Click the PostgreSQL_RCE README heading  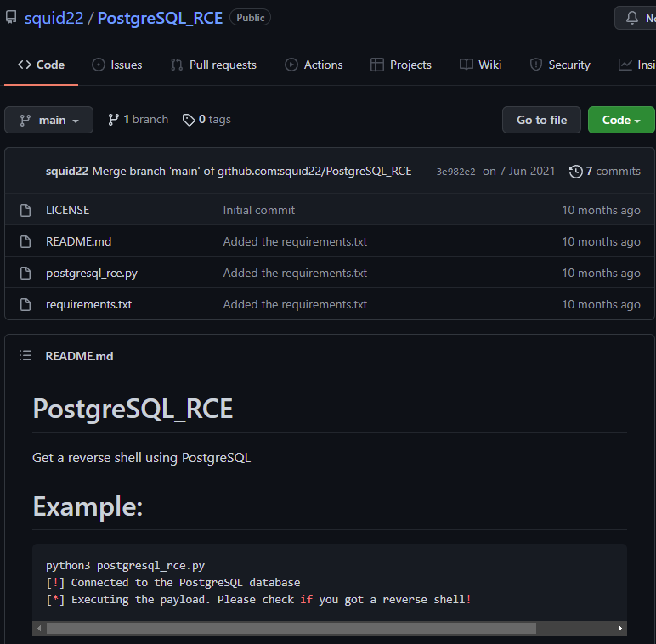pos(133,409)
